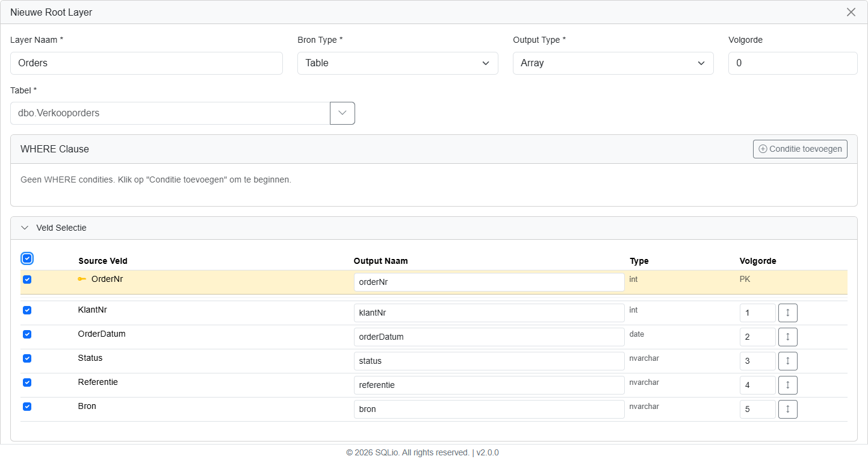Uncheck the Status field checkbox
Screen dimensions: 868x462
point(27,358)
